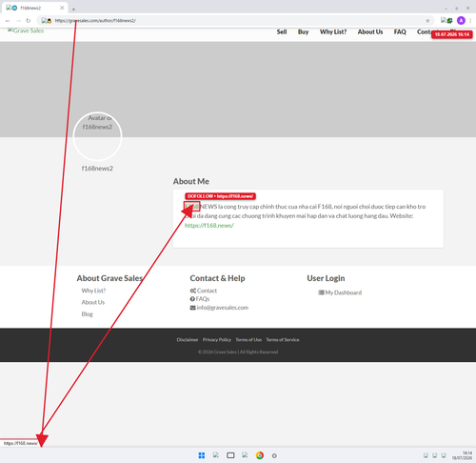
Task: Open the Disclaimer link
Action: (x=188, y=340)
